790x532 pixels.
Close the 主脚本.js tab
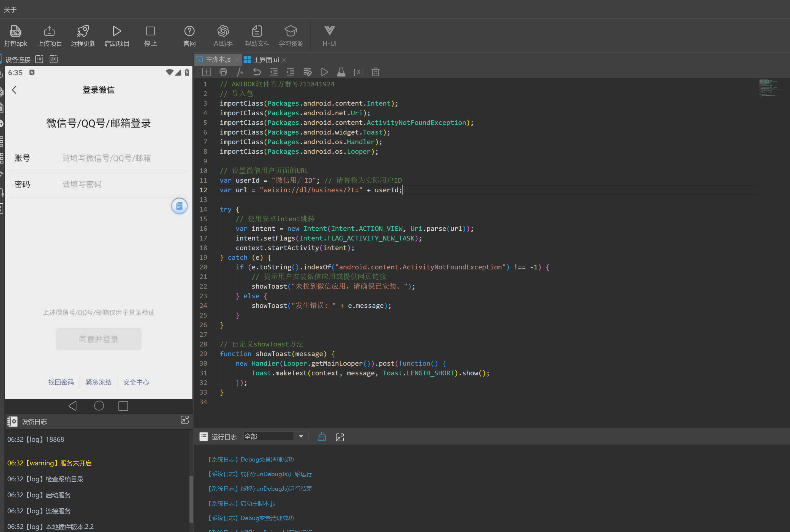237,60
